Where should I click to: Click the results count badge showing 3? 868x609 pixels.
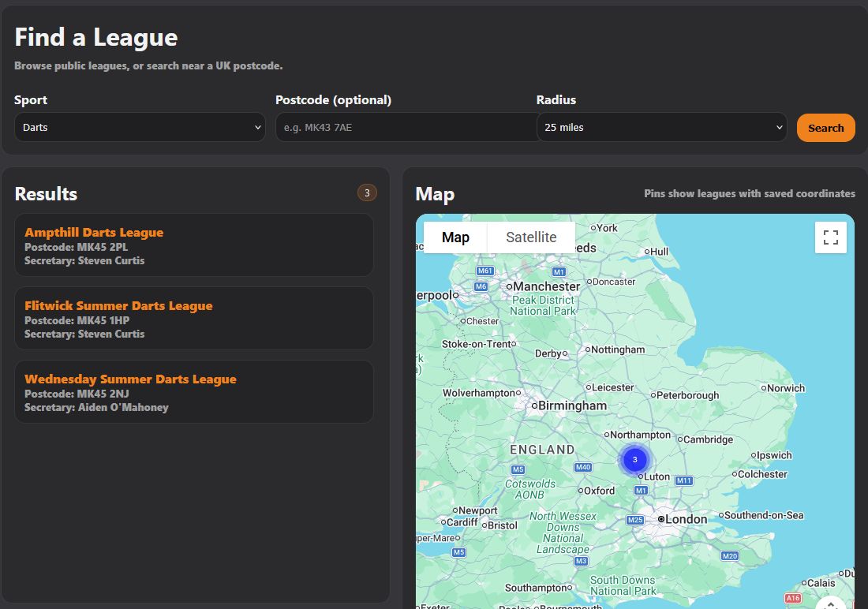[367, 192]
